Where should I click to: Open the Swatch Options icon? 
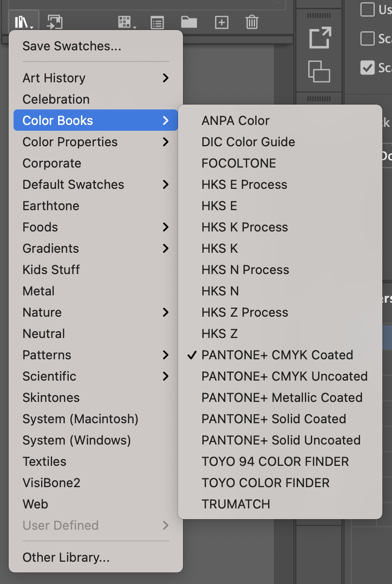[157, 22]
